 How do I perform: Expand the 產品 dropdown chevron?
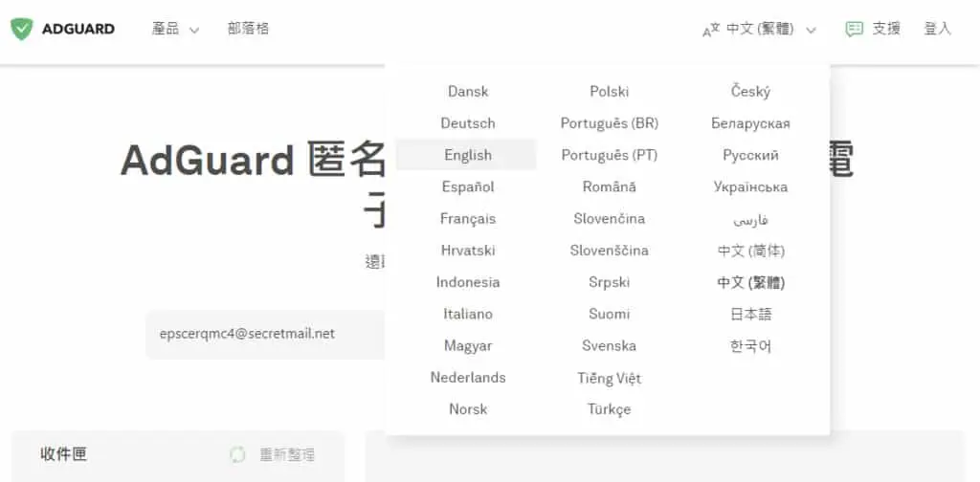[193, 30]
